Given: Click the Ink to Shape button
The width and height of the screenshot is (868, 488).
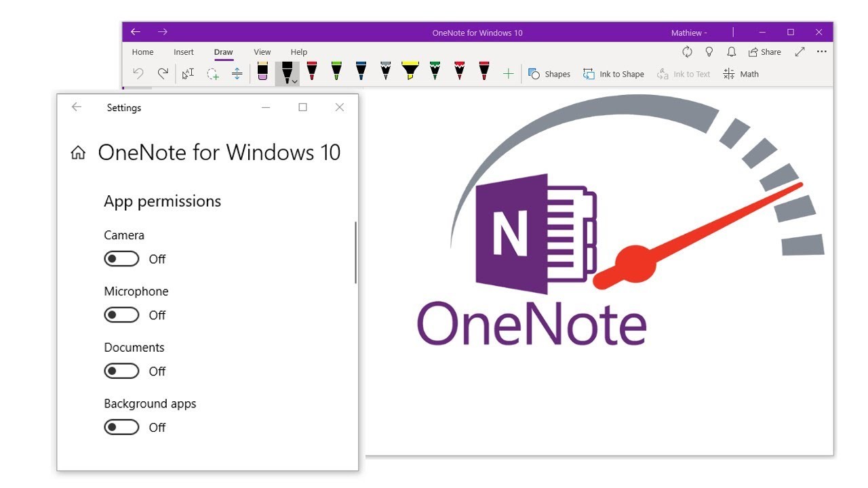Looking at the screenshot, I should [614, 74].
